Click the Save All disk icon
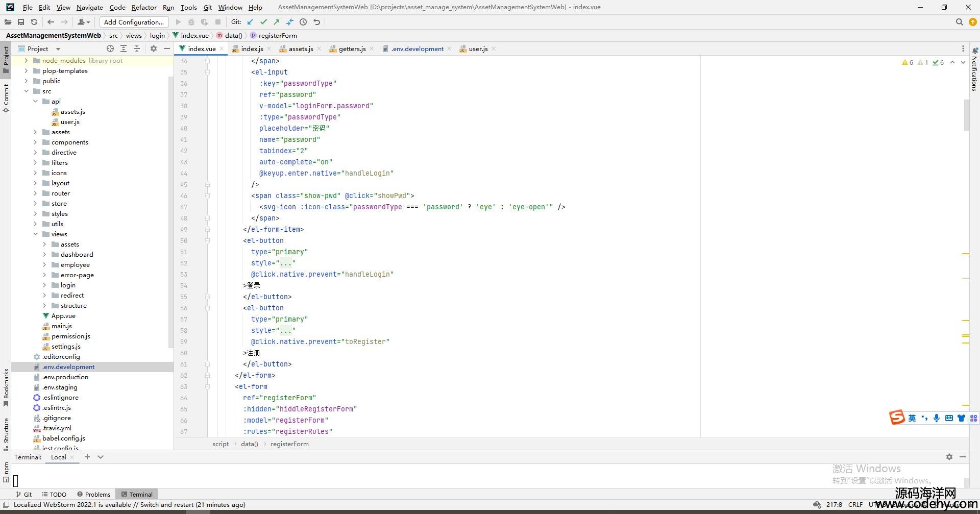Image resolution: width=980 pixels, height=514 pixels. (21, 22)
